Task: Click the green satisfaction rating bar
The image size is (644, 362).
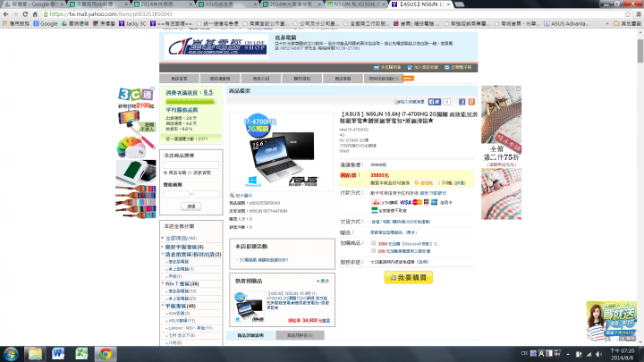Action: [x=190, y=102]
